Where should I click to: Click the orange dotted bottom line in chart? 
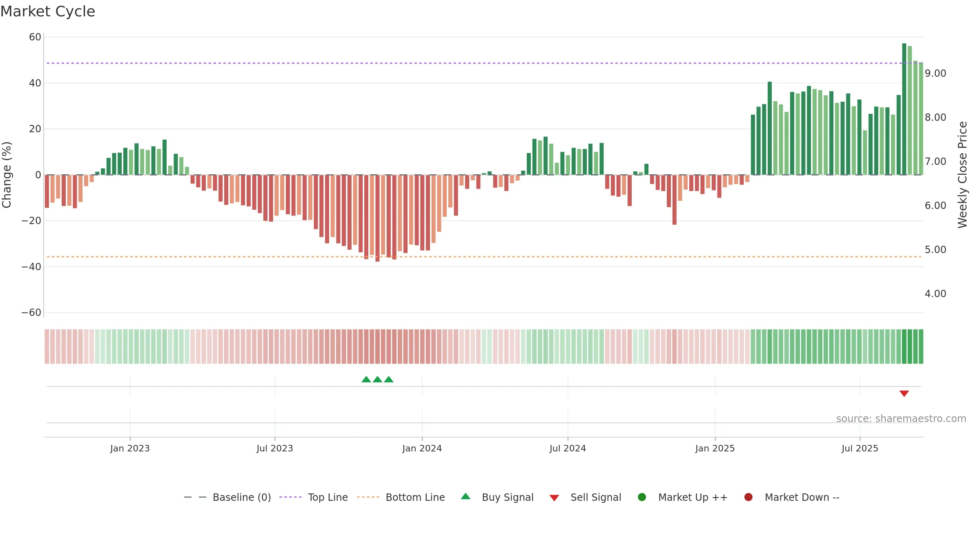(x=484, y=257)
